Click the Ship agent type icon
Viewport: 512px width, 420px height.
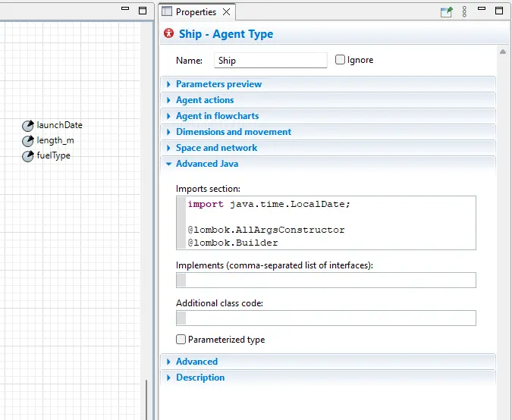click(168, 33)
